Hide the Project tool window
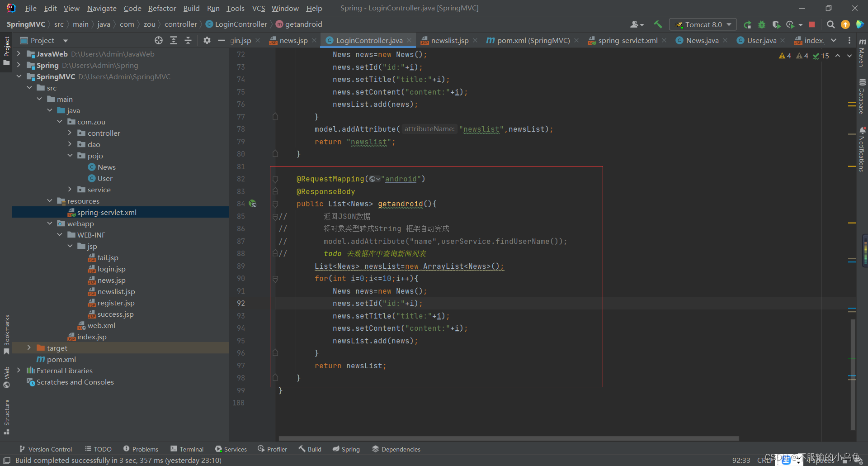 click(x=222, y=40)
